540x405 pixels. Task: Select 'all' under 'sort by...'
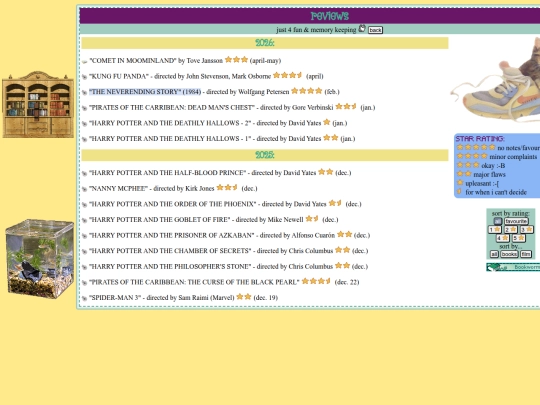point(494,254)
